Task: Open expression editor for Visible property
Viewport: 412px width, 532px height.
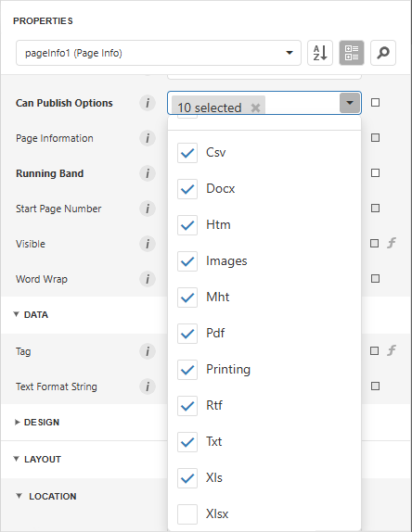Action: click(392, 243)
